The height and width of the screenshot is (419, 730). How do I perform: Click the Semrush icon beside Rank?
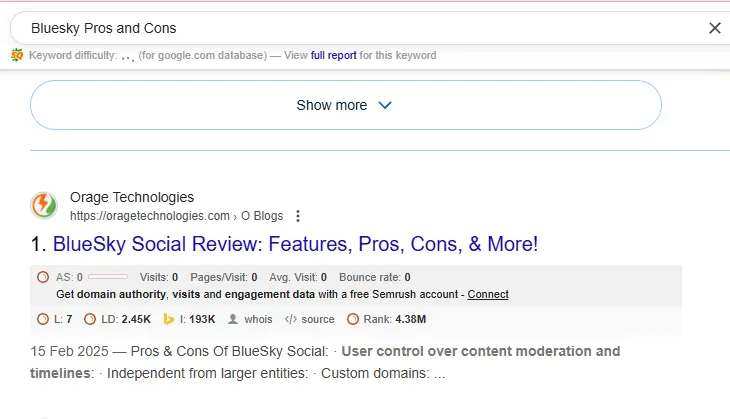[353, 319]
